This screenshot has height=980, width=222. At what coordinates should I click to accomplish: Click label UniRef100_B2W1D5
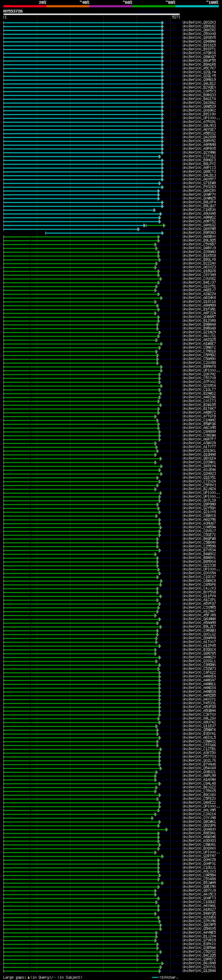point(199,405)
